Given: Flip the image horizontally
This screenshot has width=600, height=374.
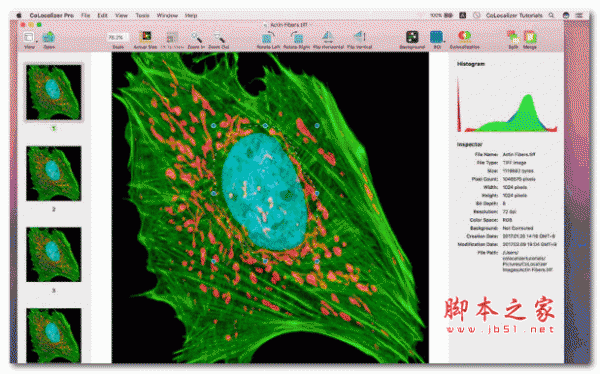Looking at the screenshot, I should pos(328,37).
